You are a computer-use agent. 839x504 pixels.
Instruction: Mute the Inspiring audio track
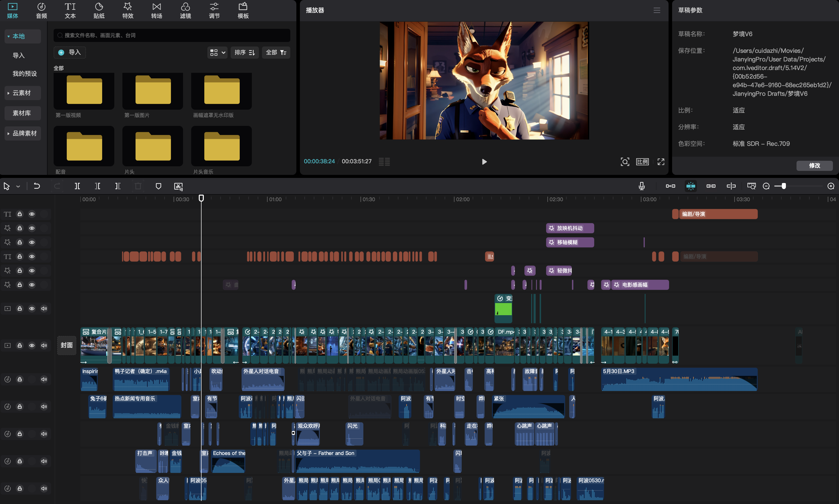44,379
